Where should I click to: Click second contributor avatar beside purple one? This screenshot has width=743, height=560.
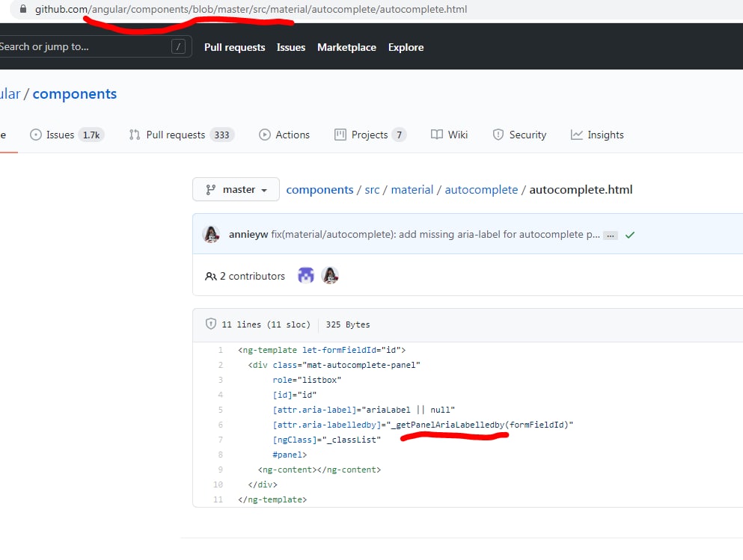(x=330, y=275)
